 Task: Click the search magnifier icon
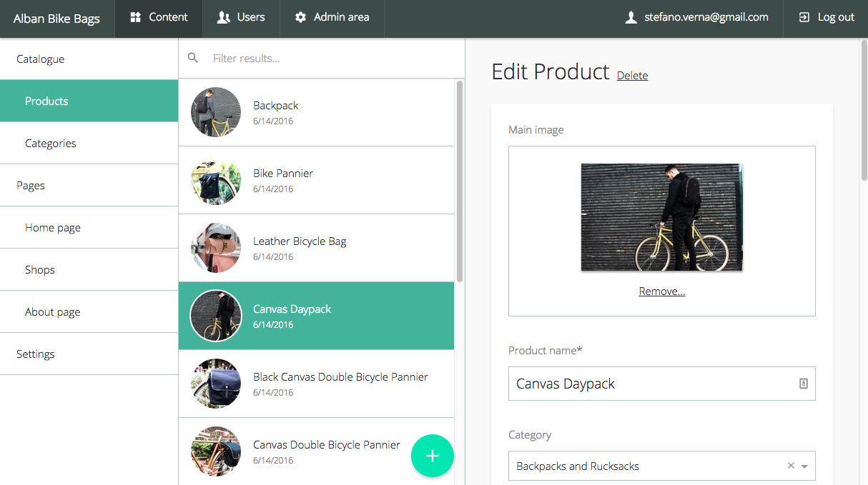192,58
